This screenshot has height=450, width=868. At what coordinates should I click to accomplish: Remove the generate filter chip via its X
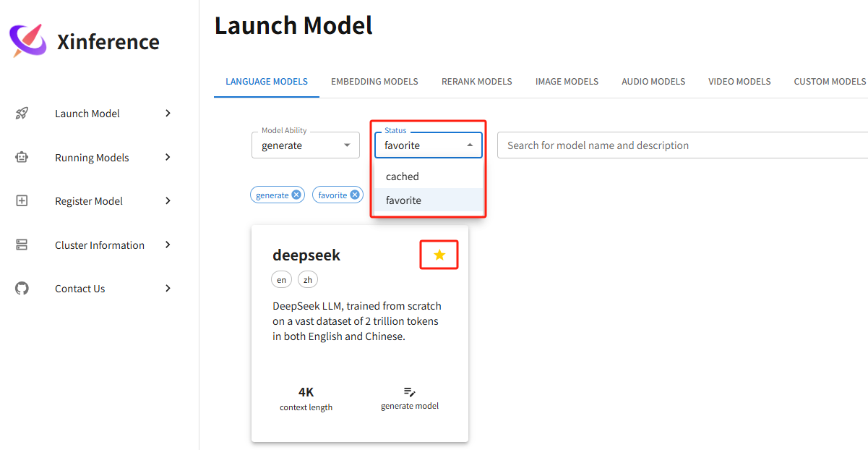pyautogui.click(x=296, y=195)
